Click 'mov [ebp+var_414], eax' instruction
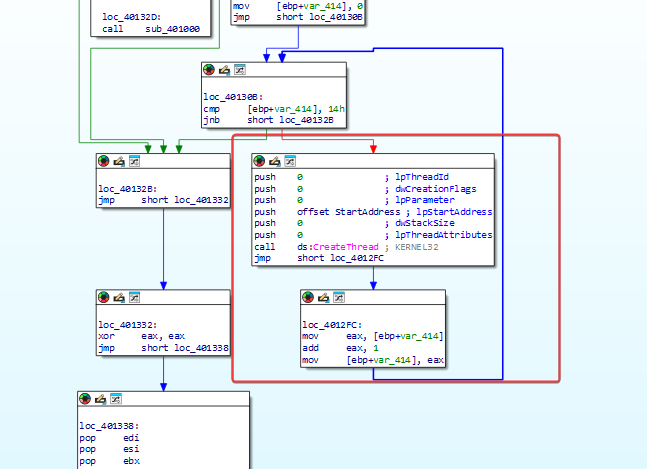 pyautogui.click(x=373, y=360)
